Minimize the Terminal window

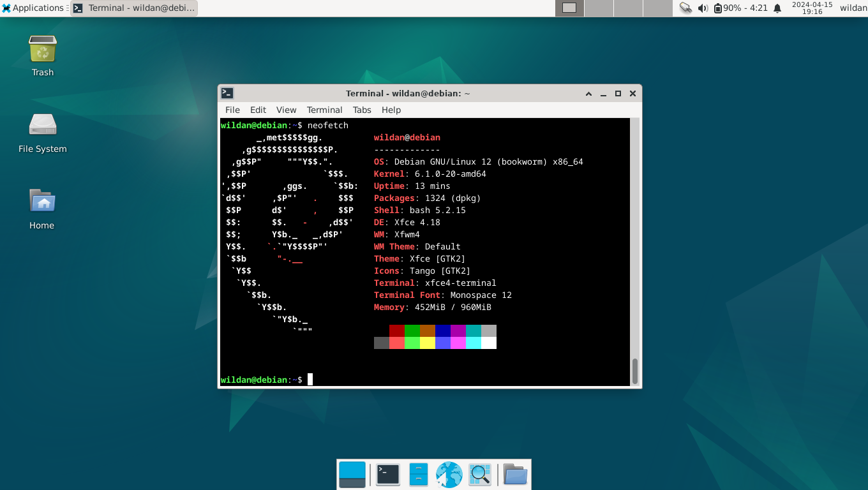604,93
